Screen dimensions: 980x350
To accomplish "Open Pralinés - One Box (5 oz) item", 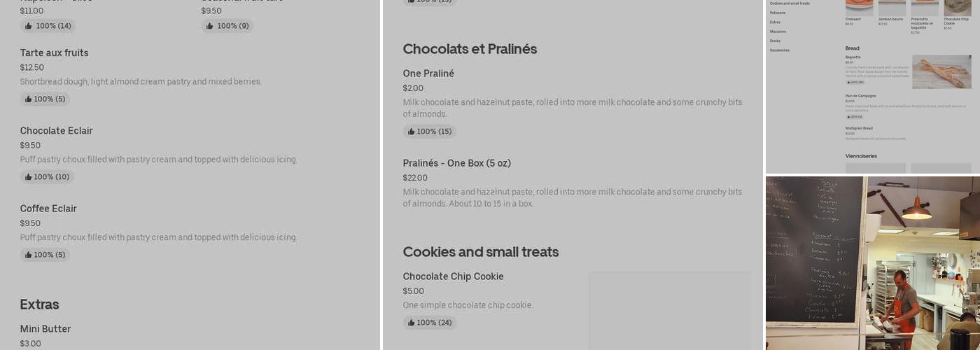I will coord(456,163).
